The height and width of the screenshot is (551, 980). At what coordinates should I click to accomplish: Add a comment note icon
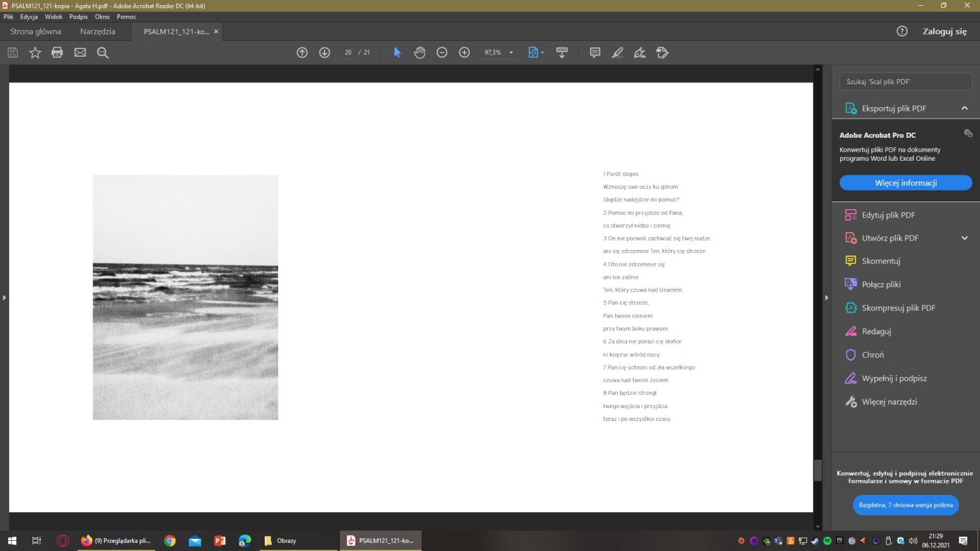(595, 53)
